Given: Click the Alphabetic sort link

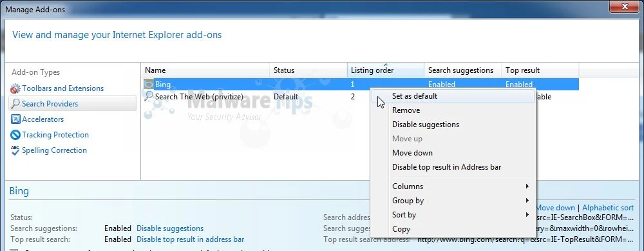Looking at the screenshot, I should coord(608,208).
